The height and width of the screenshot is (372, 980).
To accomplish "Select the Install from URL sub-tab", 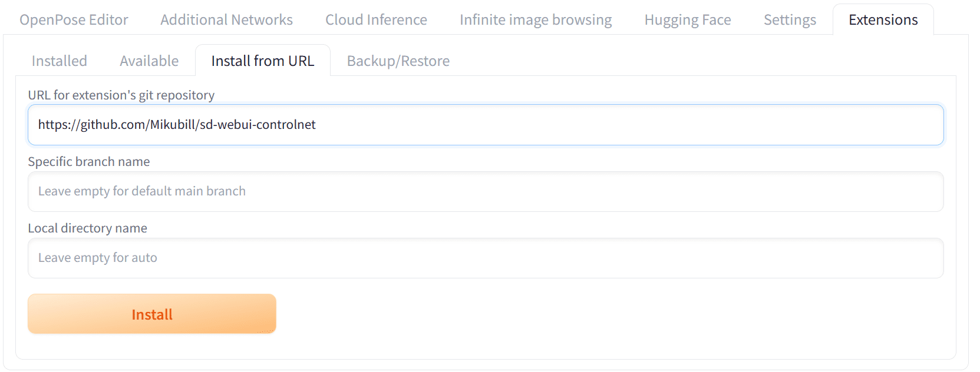I will [x=263, y=61].
